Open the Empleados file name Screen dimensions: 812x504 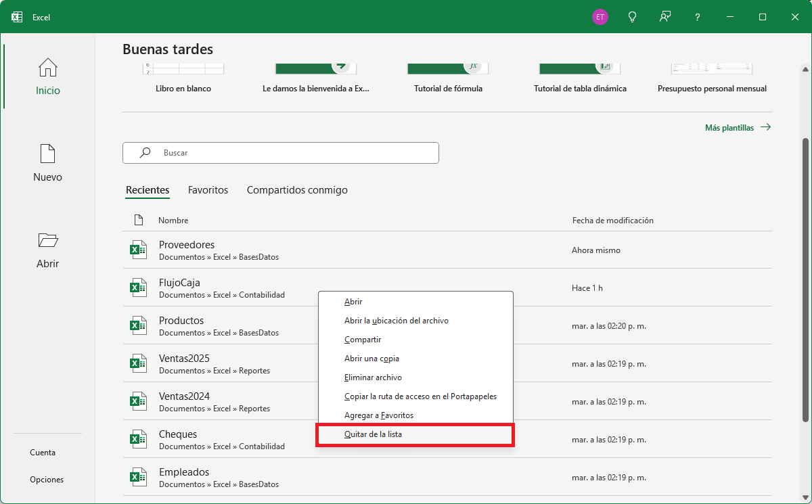tap(184, 472)
